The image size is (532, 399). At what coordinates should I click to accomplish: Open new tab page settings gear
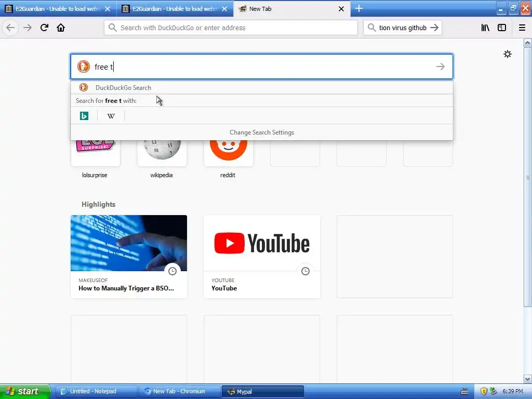pyautogui.click(x=507, y=54)
